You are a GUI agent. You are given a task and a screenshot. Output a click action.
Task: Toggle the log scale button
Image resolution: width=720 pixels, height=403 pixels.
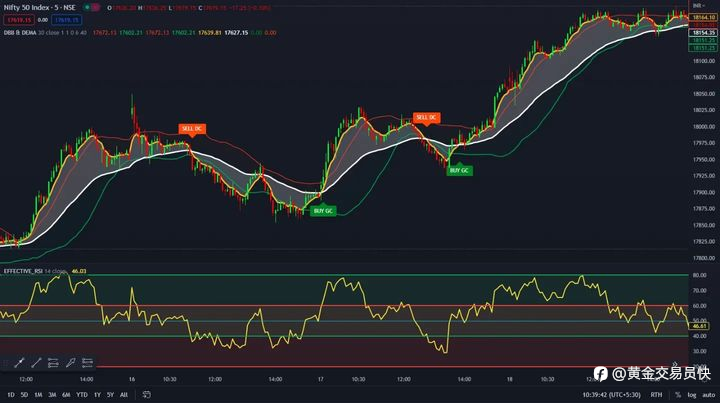point(692,395)
